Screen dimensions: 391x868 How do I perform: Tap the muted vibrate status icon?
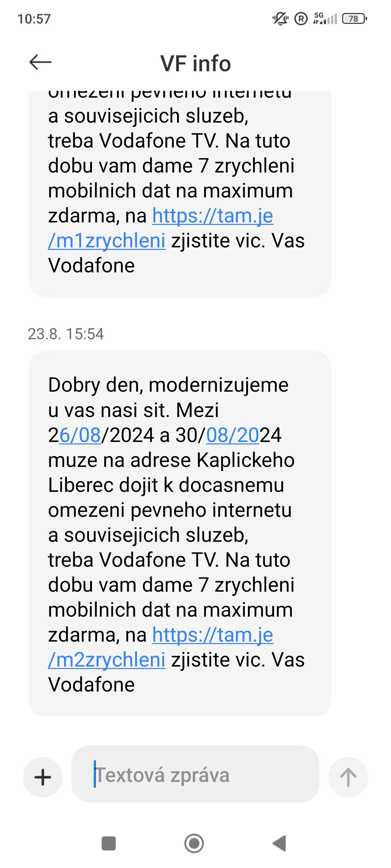point(280,18)
